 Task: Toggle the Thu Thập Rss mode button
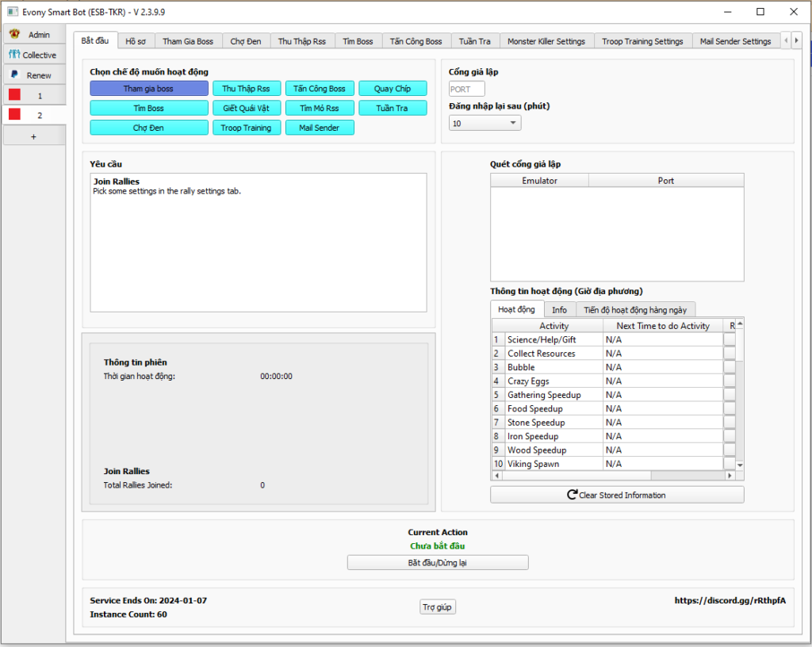[246, 89]
